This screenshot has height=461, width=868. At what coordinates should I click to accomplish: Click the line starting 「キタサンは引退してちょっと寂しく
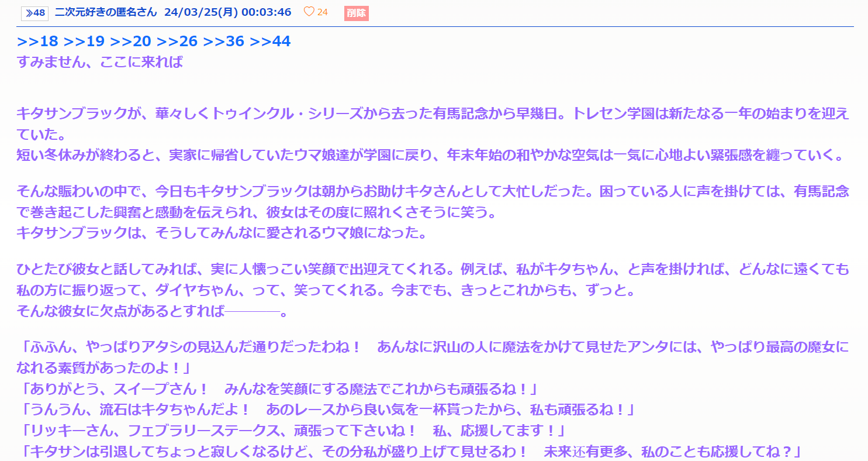pyautogui.click(x=411, y=452)
